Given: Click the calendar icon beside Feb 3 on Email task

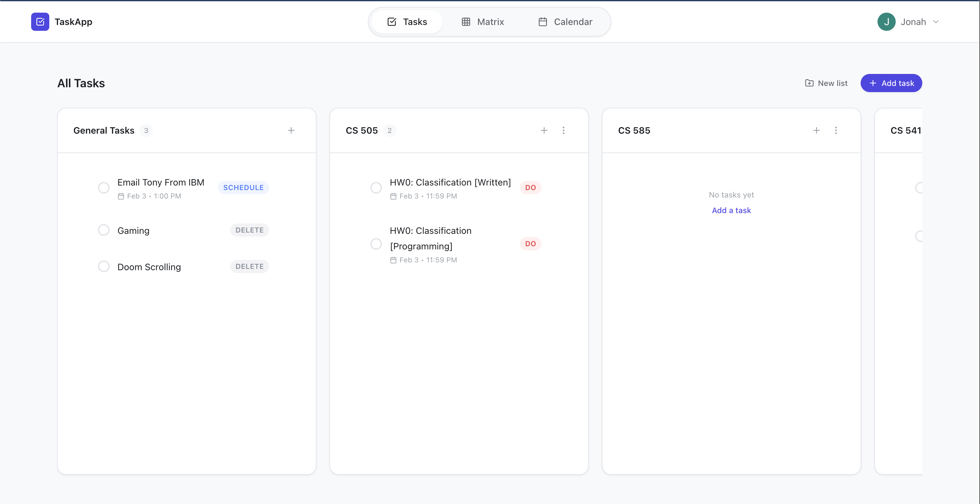Looking at the screenshot, I should tap(121, 196).
